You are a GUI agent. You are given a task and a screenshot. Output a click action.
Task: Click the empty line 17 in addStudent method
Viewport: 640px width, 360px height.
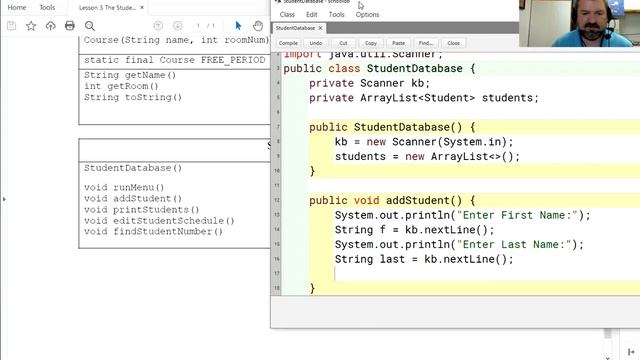pos(486,273)
